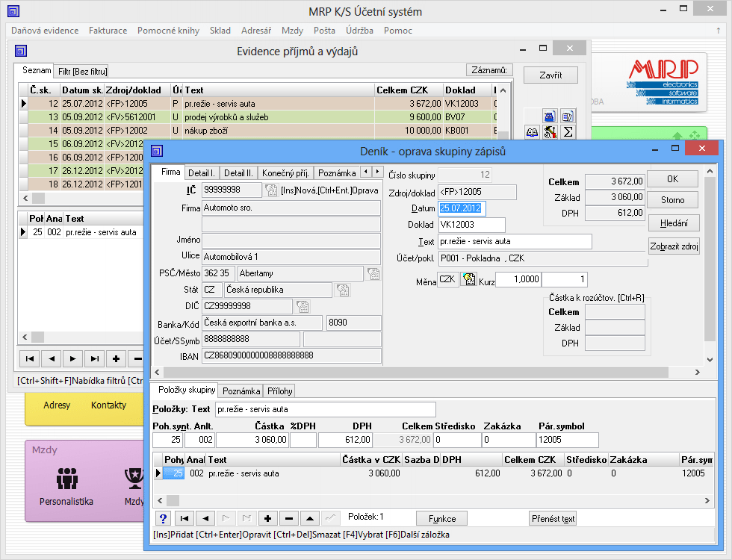Click the Zobrazit zdroj button
Image resolution: width=732 pixels, height=560 pixels.
pyautogui.click(x=673, y=246)
